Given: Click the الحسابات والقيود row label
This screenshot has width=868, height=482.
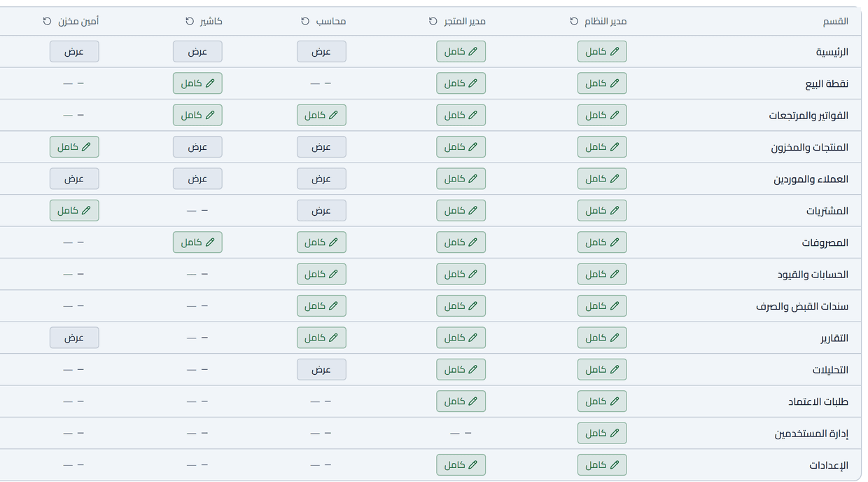Looking at the screenshot, I should (813, 275).
